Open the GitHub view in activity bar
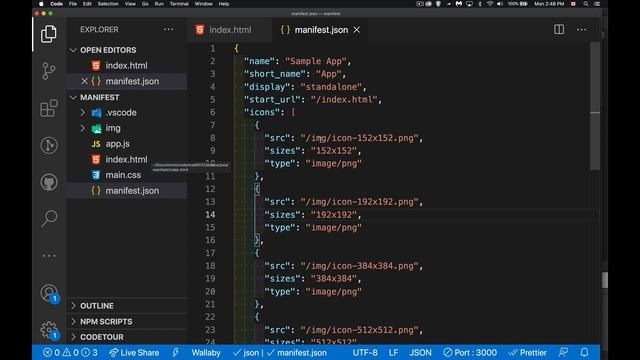 pyautogui.click(x=49, y=182)
